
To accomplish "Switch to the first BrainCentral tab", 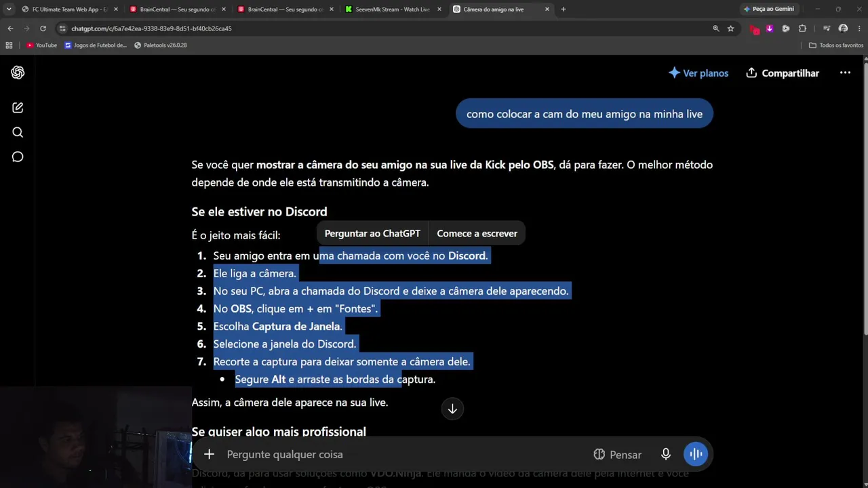I will pyautogui.click(x=178, y=9).
